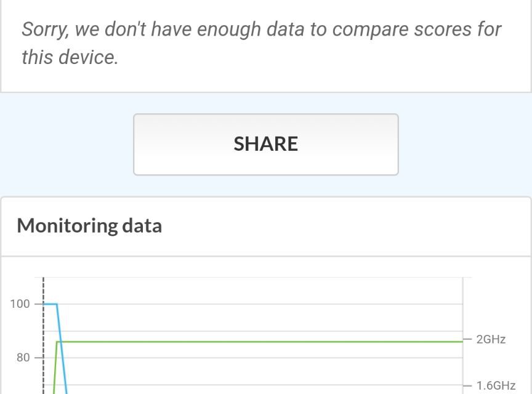Click the 100 label on left axis
The image size is (532, 394).
point(20,304)
